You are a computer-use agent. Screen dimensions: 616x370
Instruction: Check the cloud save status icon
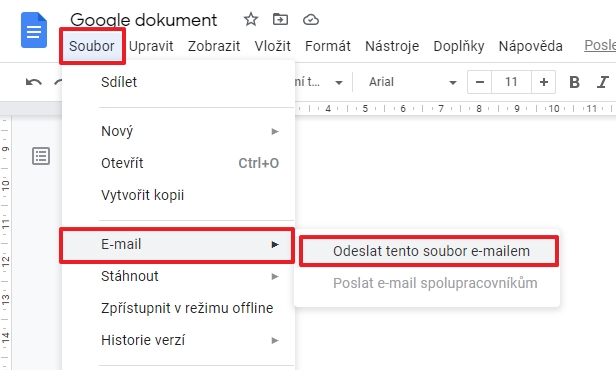[x=311, y=19]
